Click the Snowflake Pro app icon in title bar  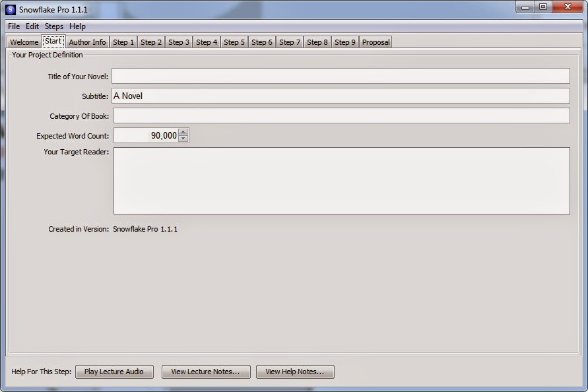click(x=11, y=10)
